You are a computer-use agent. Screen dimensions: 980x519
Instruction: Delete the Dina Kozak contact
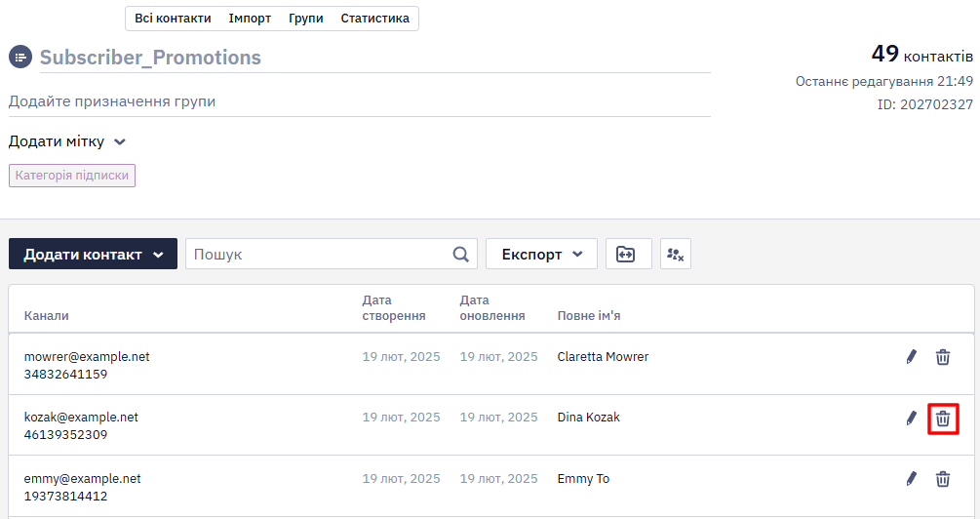point(943,418)
